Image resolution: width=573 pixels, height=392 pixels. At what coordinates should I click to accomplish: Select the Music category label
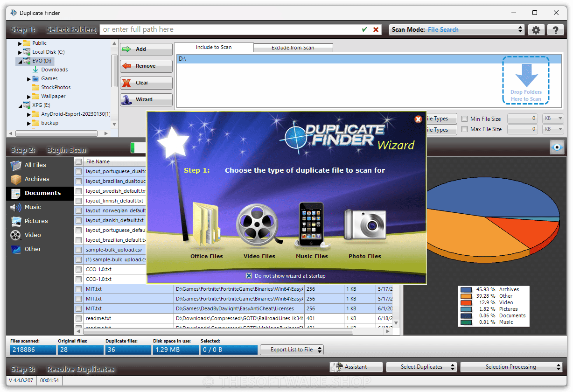[x=33, y=207]
